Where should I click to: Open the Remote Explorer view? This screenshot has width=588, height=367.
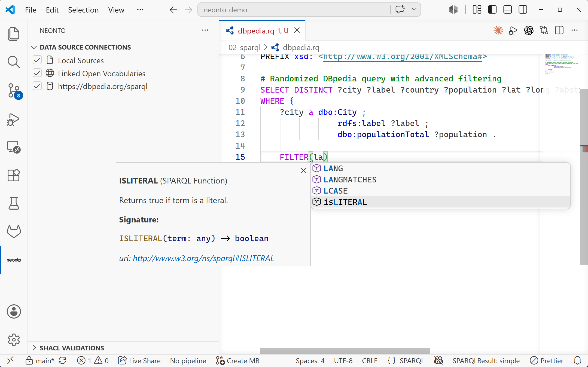point(14,147)
